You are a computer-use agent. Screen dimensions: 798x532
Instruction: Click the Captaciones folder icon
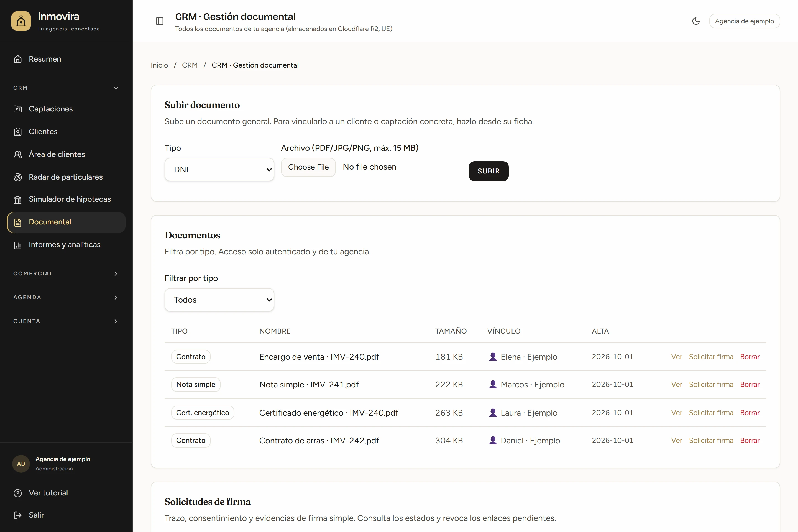(18, 109)
